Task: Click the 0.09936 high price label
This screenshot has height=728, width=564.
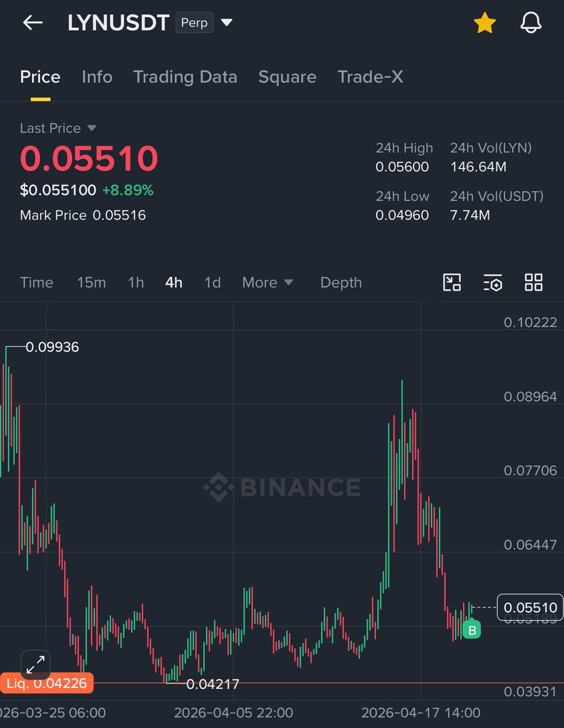Action: tap(52, 348)
